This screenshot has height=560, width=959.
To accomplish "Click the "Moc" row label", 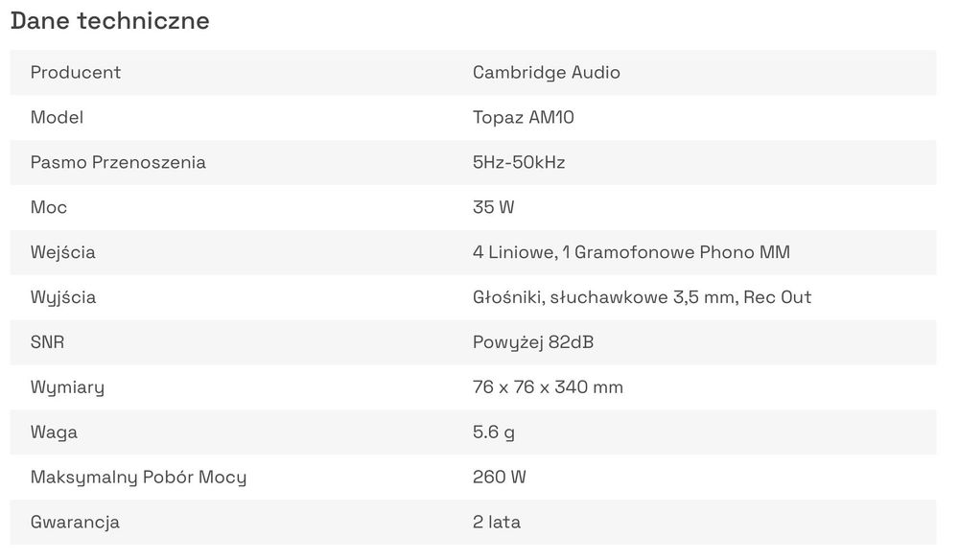I will [49, 207].
